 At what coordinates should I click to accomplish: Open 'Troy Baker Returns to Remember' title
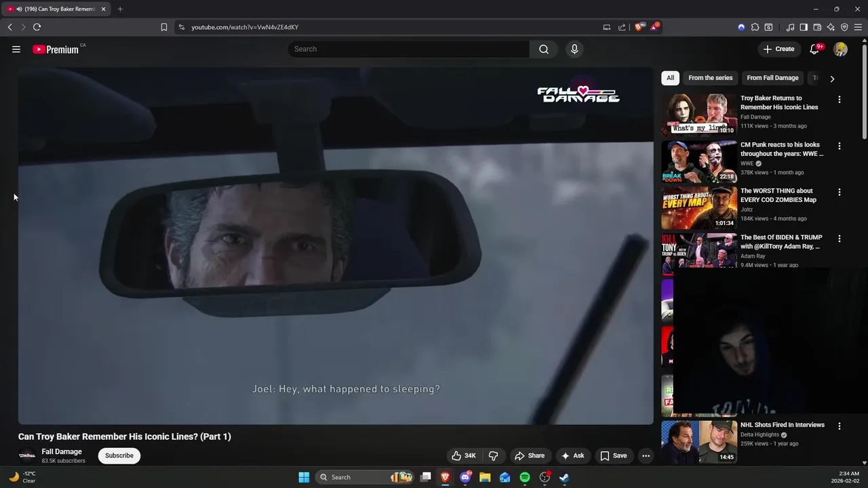[x=779, y=102]
